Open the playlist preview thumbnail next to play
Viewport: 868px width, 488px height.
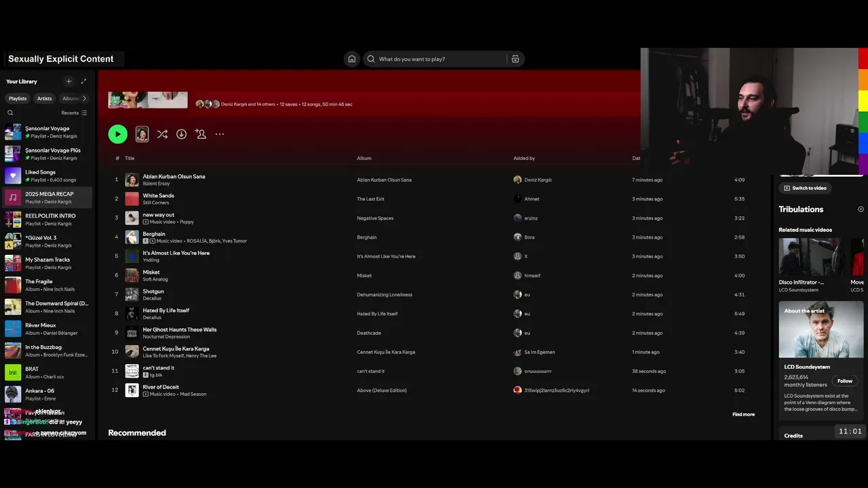pyautogui.click(x=142, y=134)
